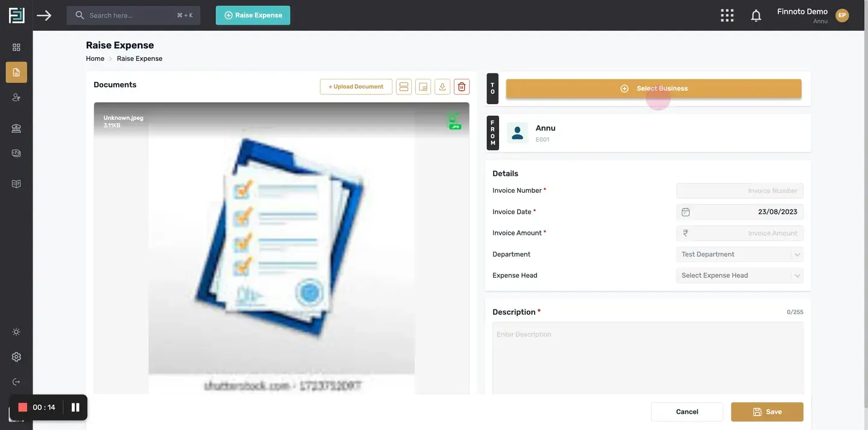Switch to picture-in-picture layout view
The image size is (868, 430).
423,87
